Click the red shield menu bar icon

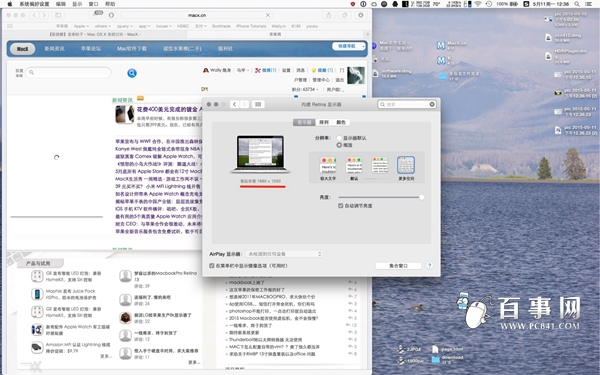353,4
